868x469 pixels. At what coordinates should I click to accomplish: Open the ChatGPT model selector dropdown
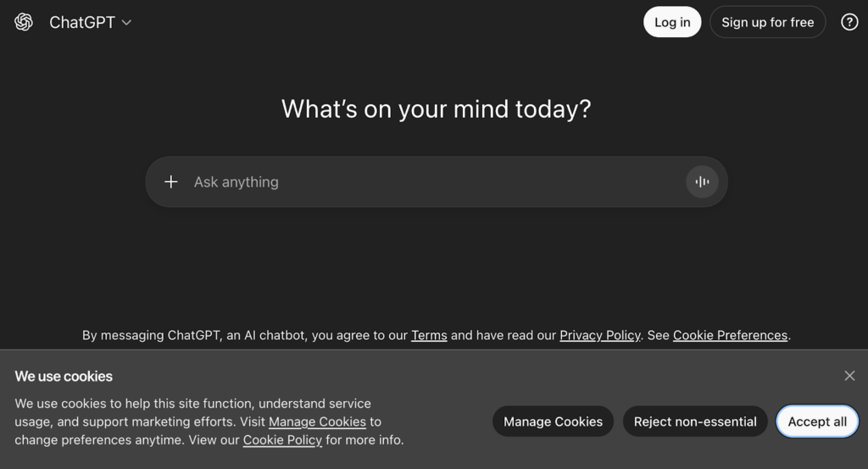(x=90, y=23)
